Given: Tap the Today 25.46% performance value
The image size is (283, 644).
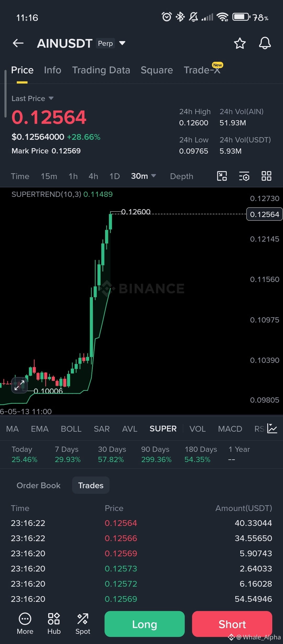Looking at the screenshot, I should (x=24, y=459).
